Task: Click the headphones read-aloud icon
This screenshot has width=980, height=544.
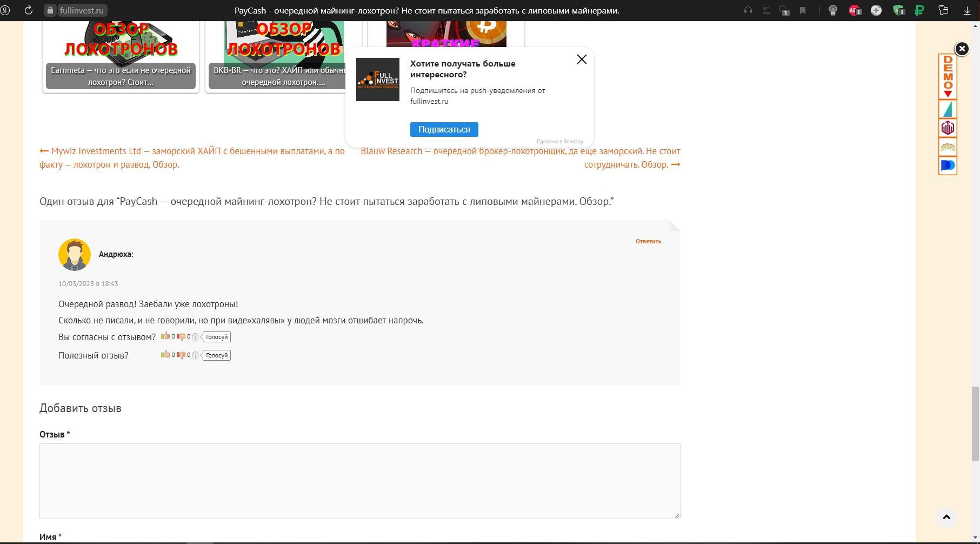Action: click(748, 10)
